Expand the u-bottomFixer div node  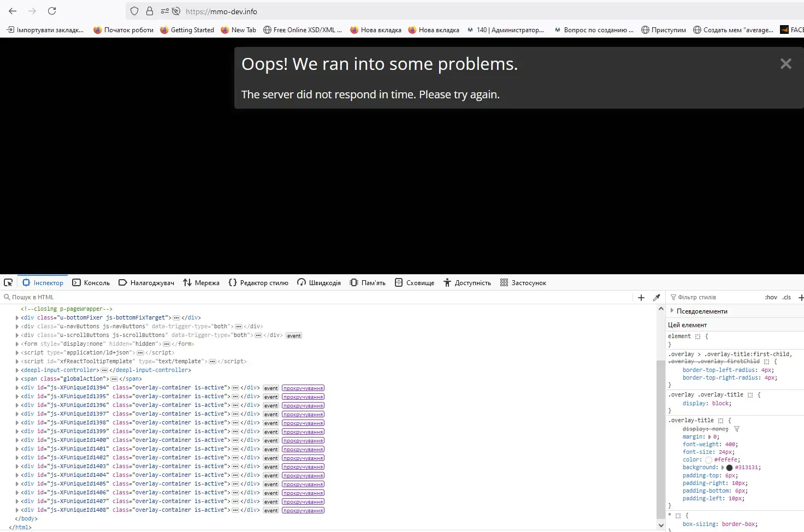[17, 318]
